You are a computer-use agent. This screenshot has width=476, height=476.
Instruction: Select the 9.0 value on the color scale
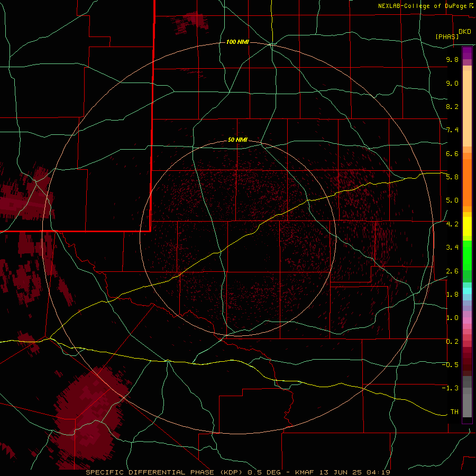click(x=452, y=83)
